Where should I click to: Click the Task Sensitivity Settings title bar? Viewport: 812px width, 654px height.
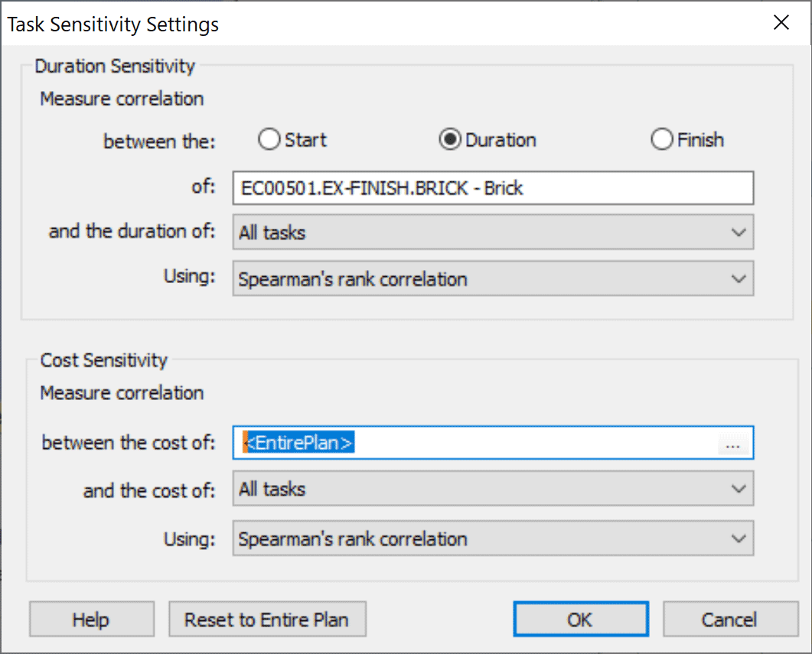coord(306,23)
